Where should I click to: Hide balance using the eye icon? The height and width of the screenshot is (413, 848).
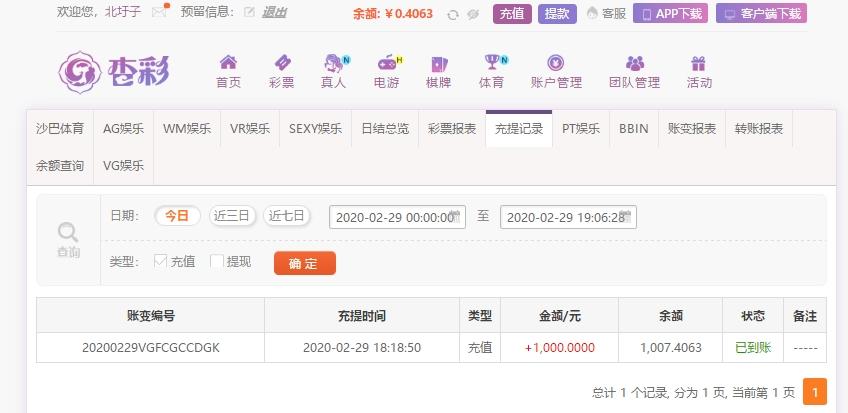pos(473,15)
